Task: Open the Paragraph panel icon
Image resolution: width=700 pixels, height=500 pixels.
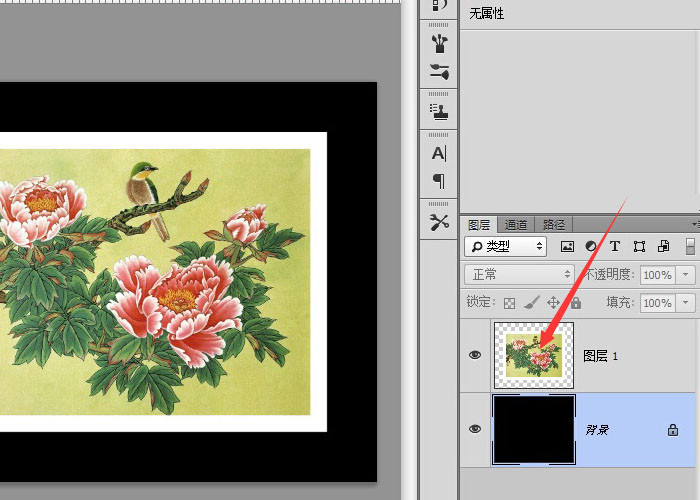Action: [439, 181]
